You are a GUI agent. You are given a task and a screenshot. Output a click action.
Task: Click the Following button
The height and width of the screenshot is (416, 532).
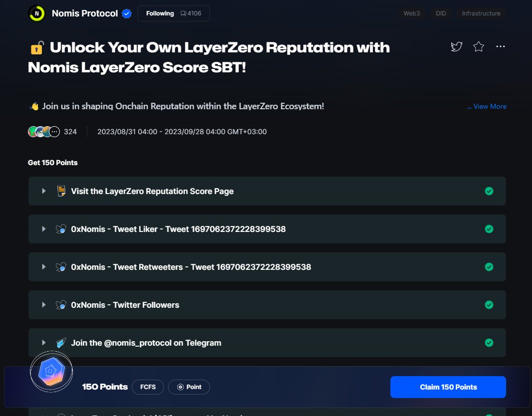[x=174, y=13]
